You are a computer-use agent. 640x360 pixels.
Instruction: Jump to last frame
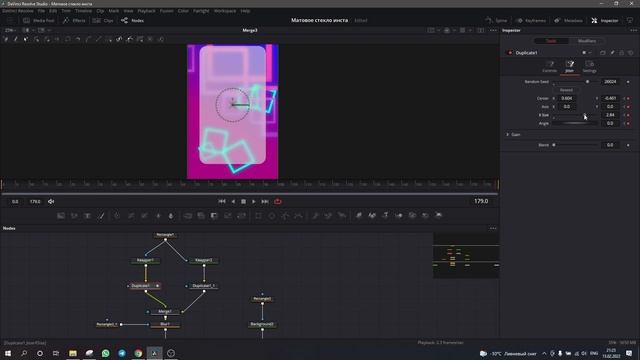[x=265, y=201]
